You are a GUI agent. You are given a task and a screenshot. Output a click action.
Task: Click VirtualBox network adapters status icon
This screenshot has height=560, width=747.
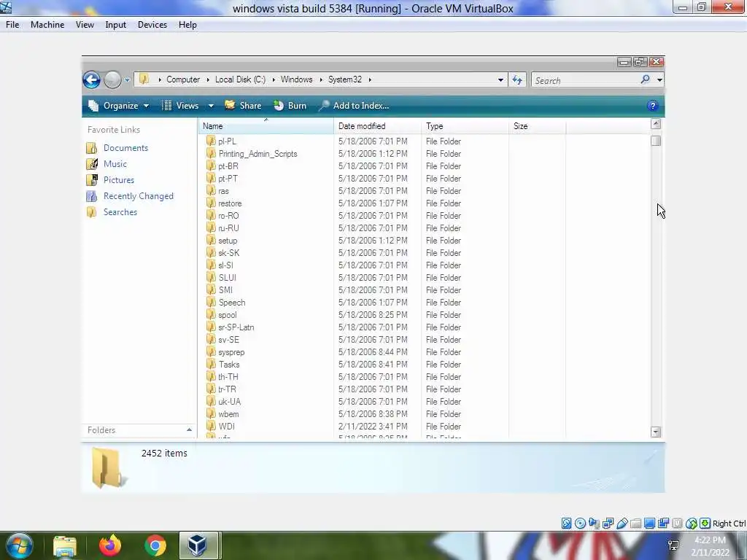(608, 524)
